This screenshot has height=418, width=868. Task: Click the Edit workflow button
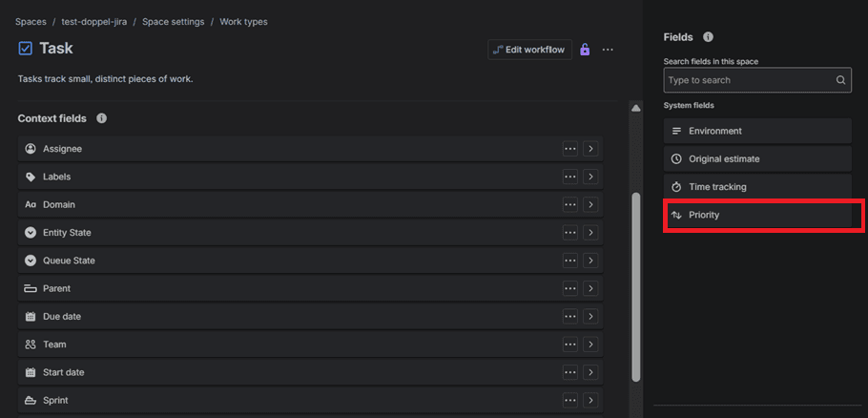(x=529, y=50)
